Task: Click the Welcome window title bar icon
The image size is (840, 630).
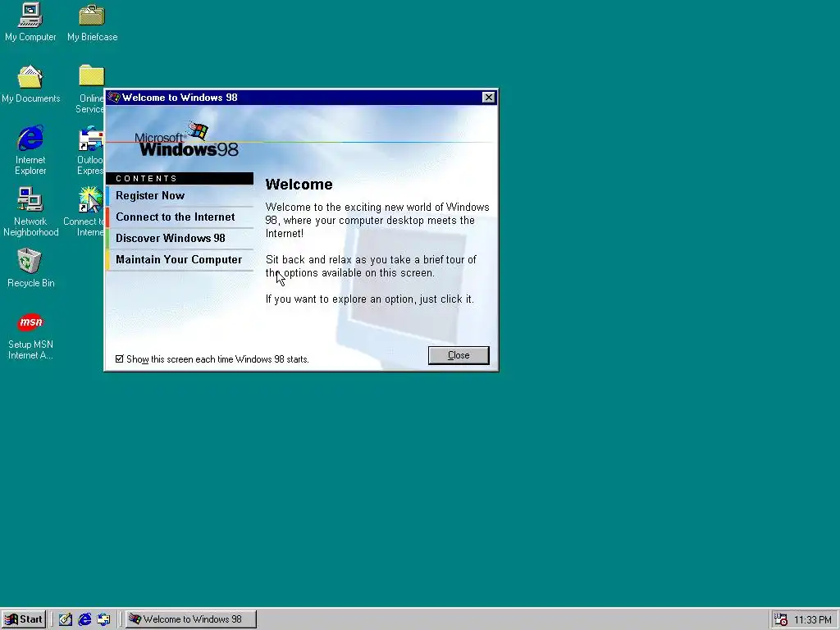Action: pos(113,98)
